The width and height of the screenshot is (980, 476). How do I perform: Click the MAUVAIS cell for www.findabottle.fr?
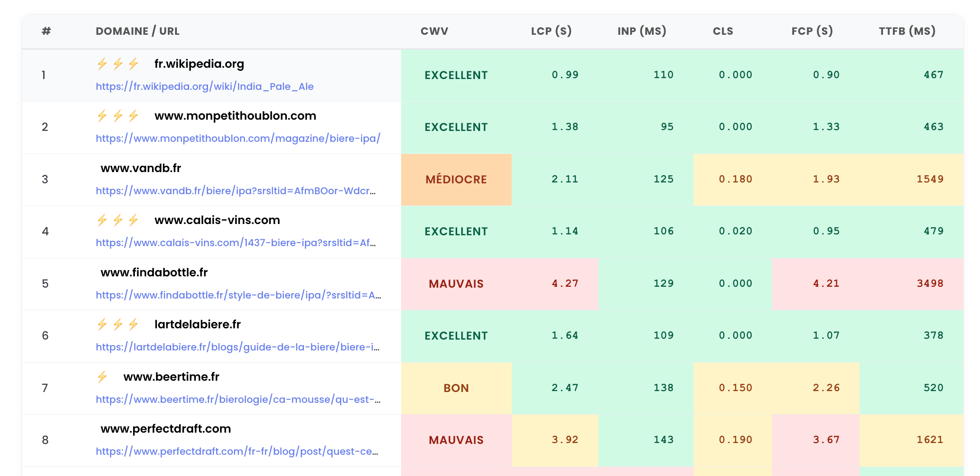point(456,284)
